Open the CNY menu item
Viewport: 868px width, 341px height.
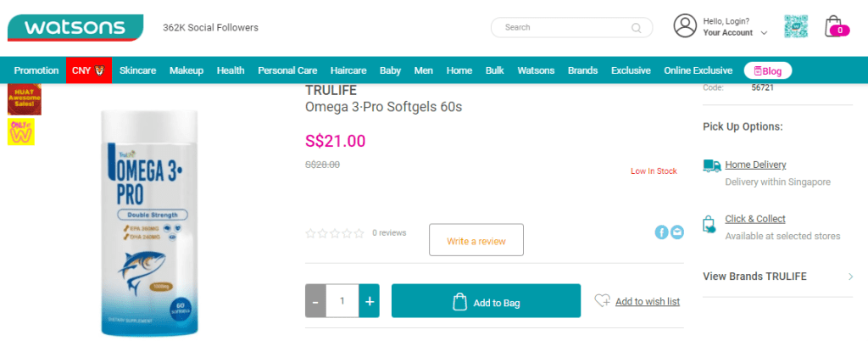click(x=88, y=70)
